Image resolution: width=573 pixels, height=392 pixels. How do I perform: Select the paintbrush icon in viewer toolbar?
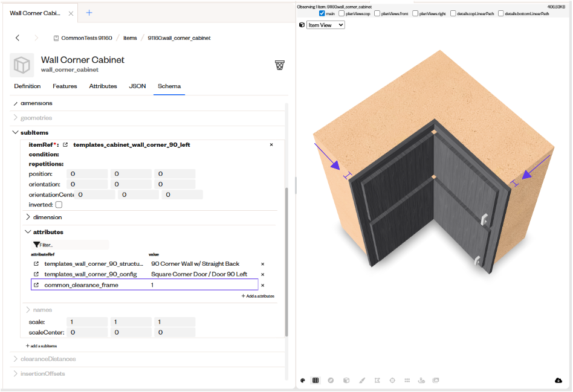pos(362,381)
